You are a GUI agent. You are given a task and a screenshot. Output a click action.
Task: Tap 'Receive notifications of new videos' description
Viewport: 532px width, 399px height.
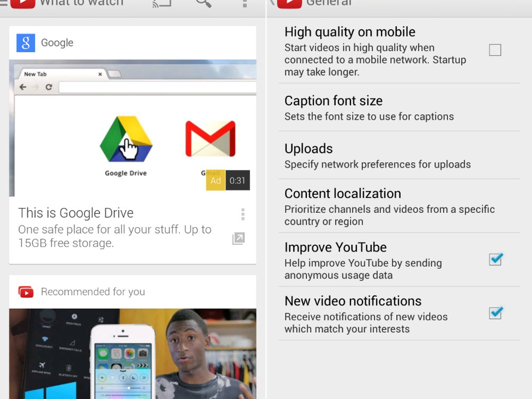tap(366, 323)
